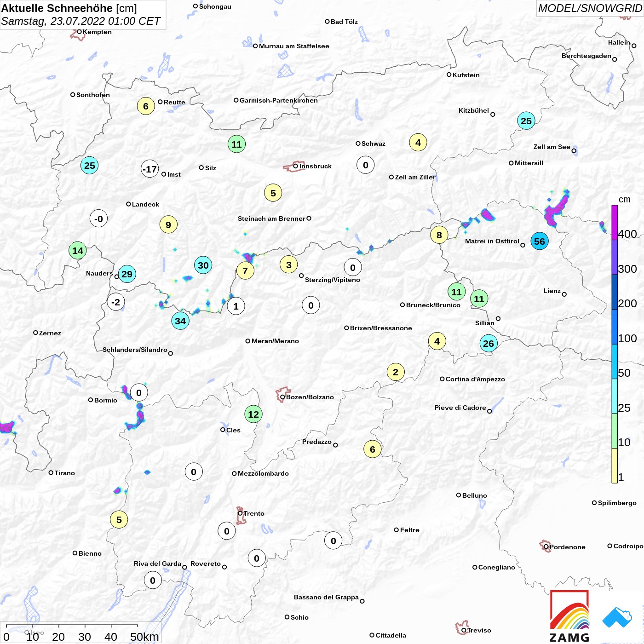Image resolution: width=644 pixels, height=644 pixels.
Task: Click the Treviso town label
Action: click(479, 630)
